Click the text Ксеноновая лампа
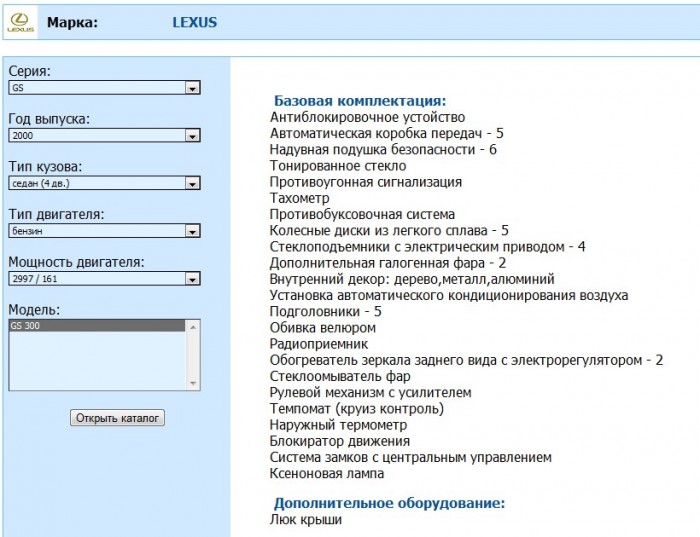 tap(327, 473)
